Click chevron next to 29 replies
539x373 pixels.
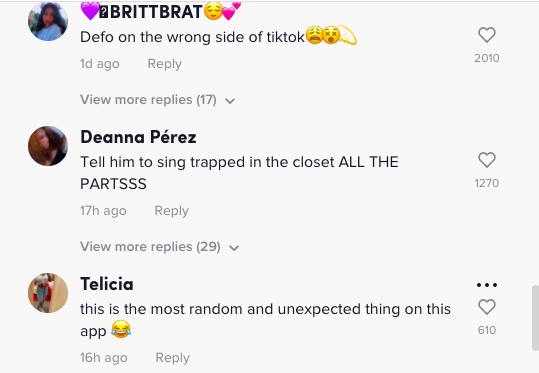(x=234, y=248)
